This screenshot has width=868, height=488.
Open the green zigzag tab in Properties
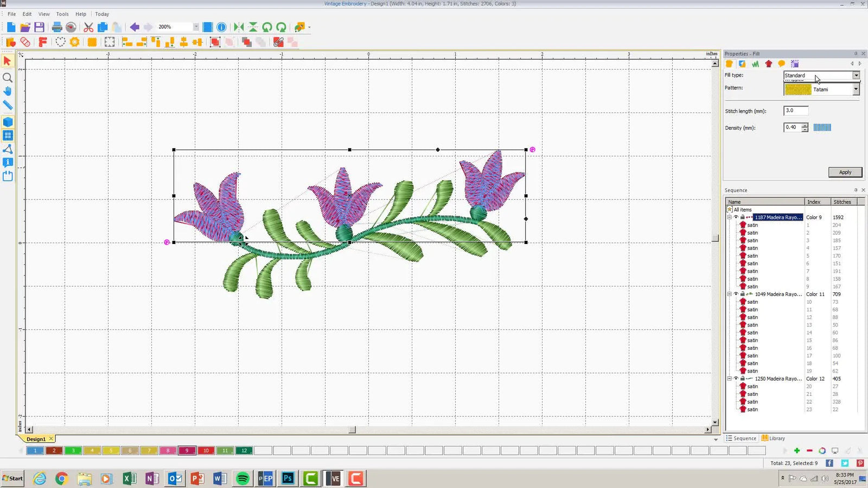[x=755, y=64]
